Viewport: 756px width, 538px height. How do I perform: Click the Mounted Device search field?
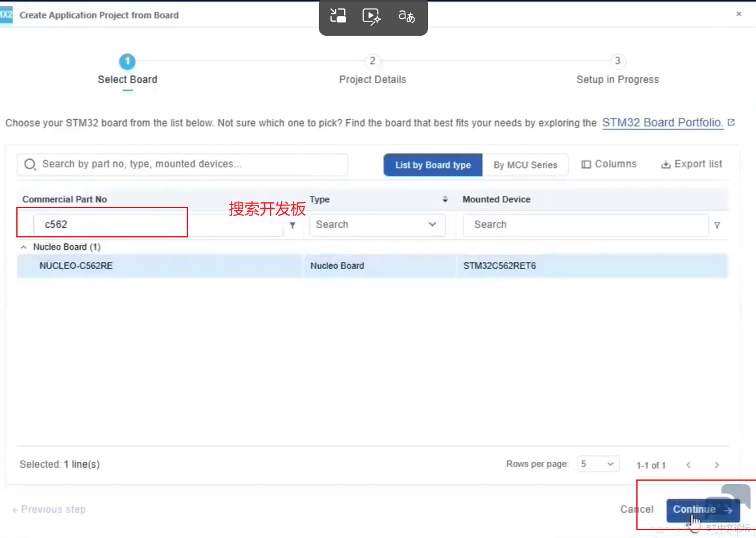(x=586, y=224)
